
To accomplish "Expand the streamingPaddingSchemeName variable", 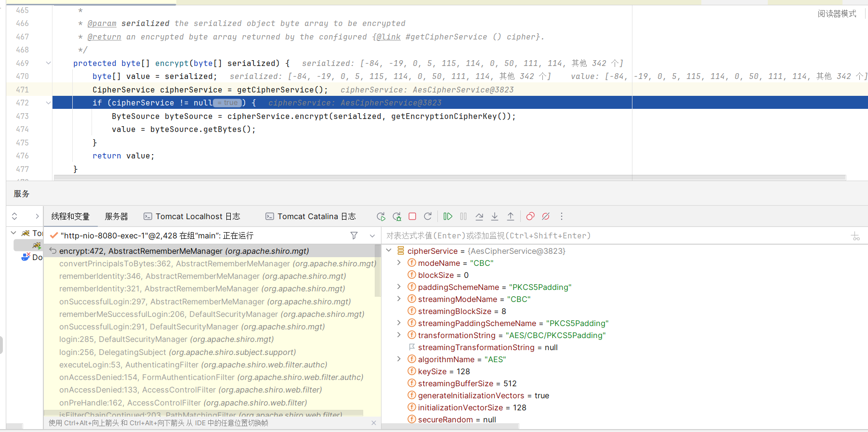I will 399,323.
